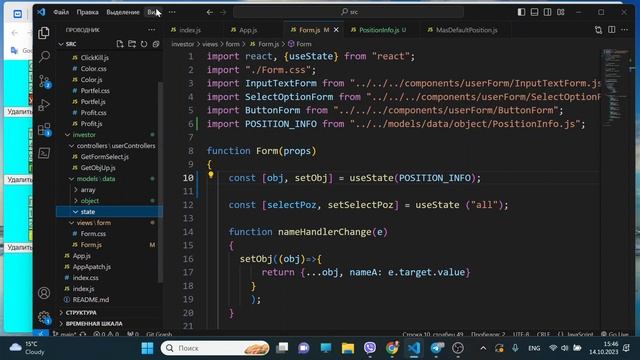Open Google Chrome from the taskbar
Viewport: 640px width, 360px height.
click(x=392, y=348)
